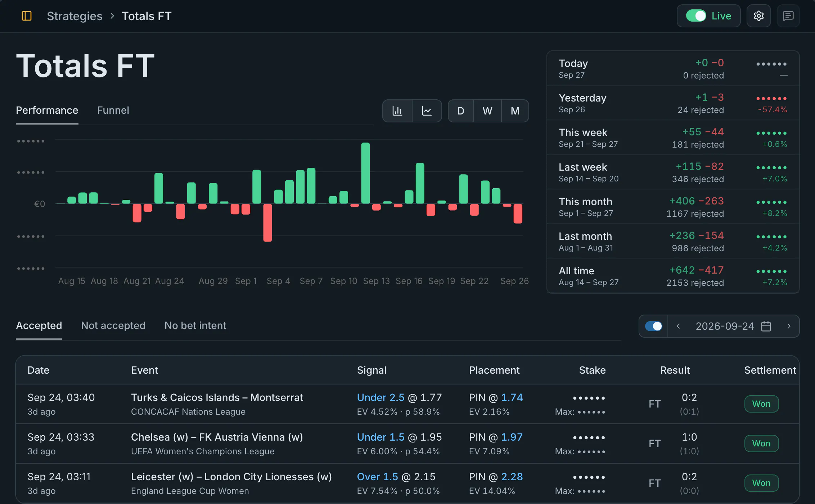Open Strategies breadcrumb link
This screenshot has width=815, height=504.
click(75, 16)
